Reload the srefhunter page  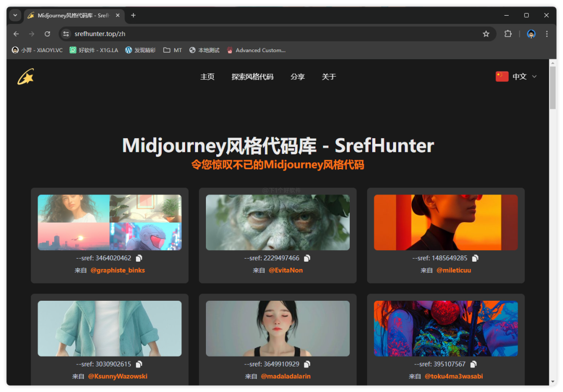47,34
